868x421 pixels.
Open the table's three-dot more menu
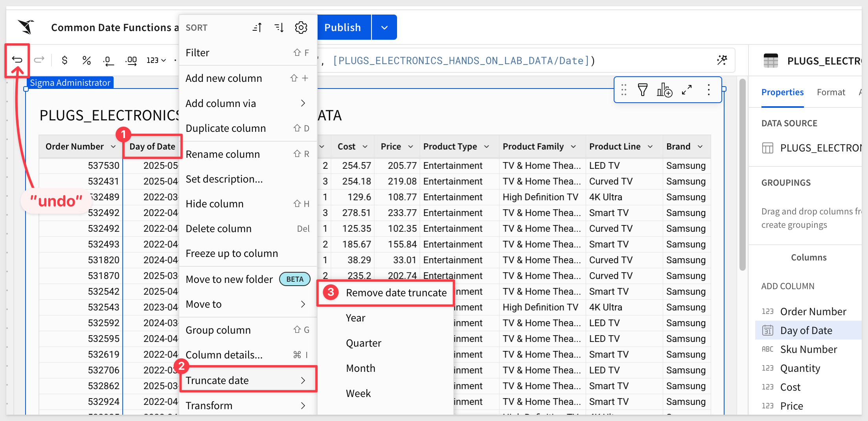708,90
